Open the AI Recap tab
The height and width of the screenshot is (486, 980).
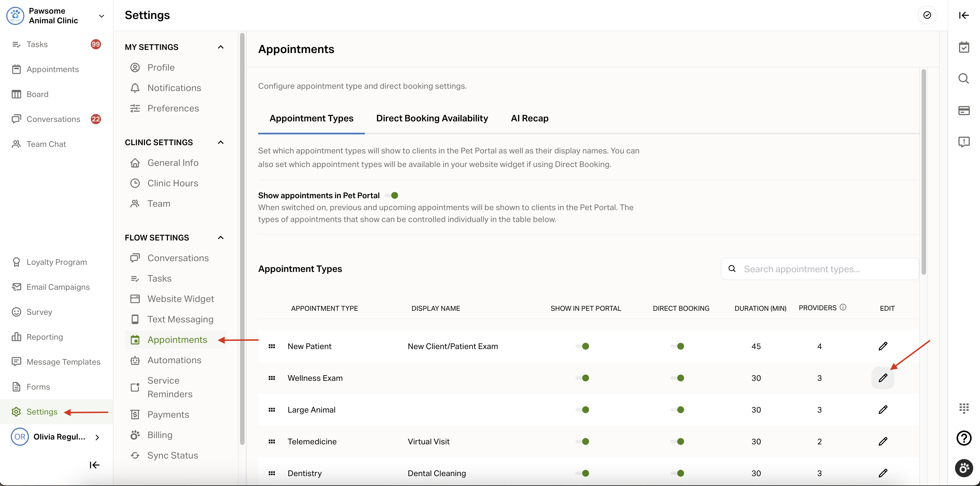529,118
